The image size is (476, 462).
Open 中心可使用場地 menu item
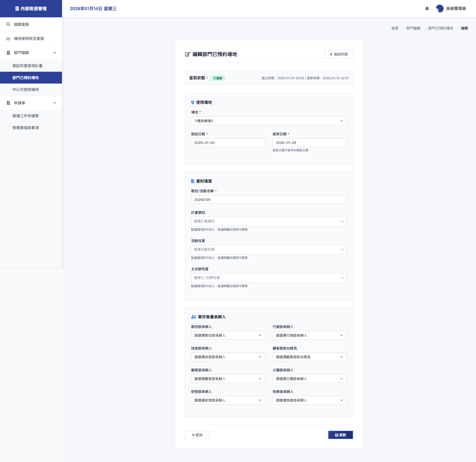pos(26,90)
